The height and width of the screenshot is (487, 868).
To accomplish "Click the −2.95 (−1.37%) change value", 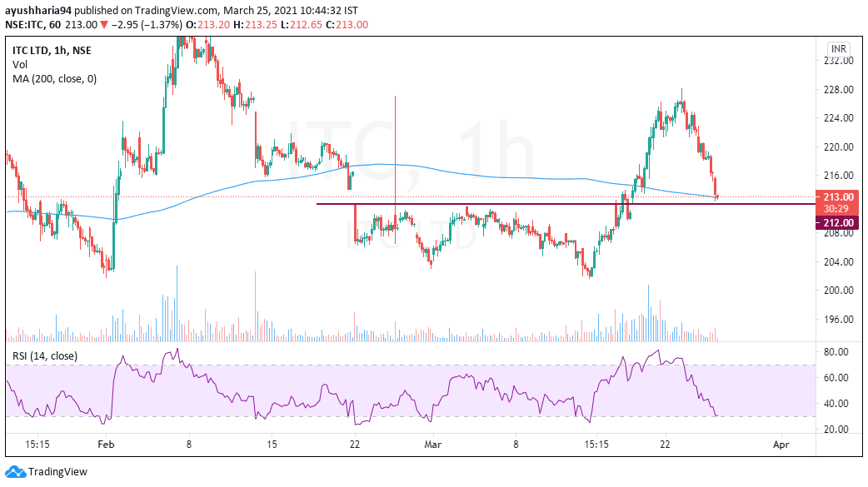I will (x=146, y=25).
